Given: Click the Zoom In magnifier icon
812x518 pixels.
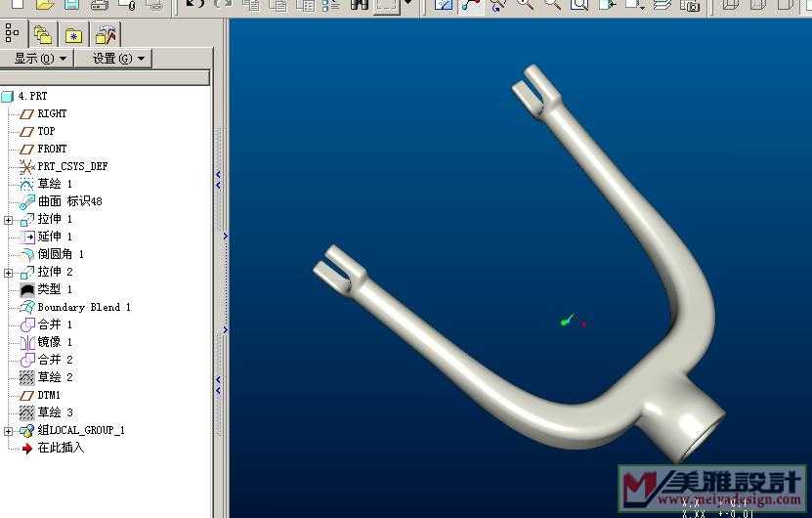Looking at the screenshot, I should pyautogui.click(x=525, y=5).
